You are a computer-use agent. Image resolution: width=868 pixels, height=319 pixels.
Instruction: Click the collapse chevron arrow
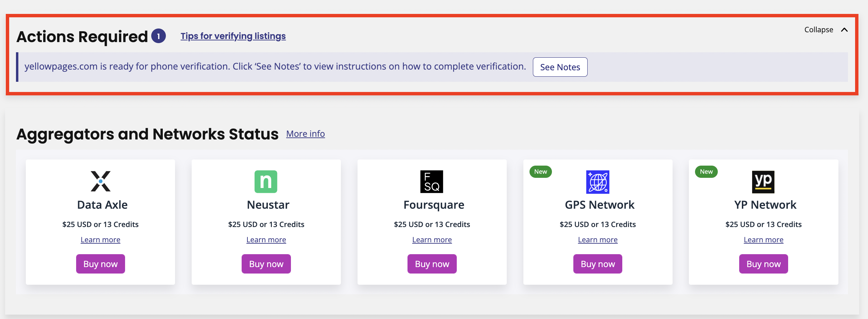tap(844, 30)
